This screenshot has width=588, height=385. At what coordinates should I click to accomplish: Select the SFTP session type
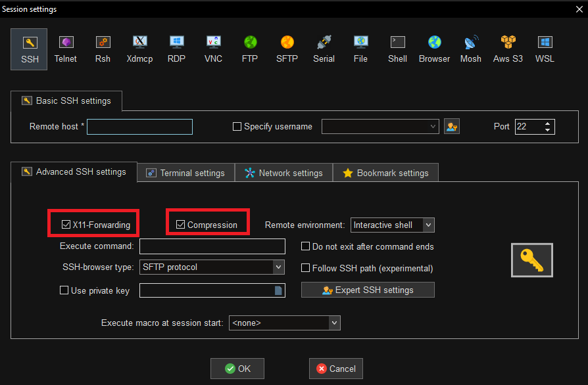point(287,49)
